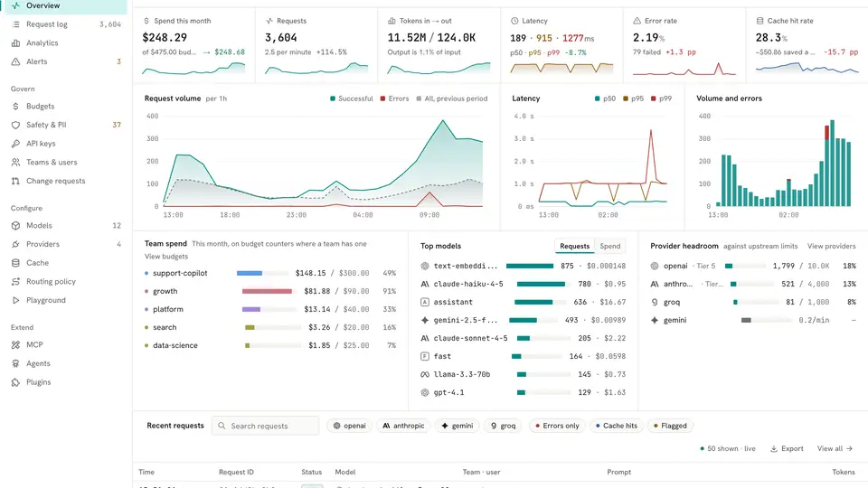Open the Overview page icon

point(15,5)
